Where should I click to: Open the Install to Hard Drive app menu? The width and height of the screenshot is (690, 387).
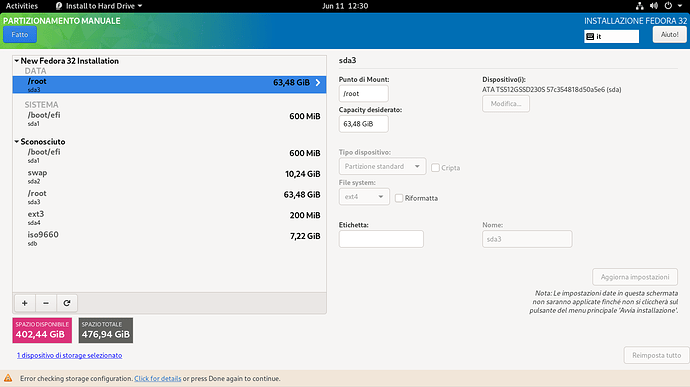[x=99, y=6]
